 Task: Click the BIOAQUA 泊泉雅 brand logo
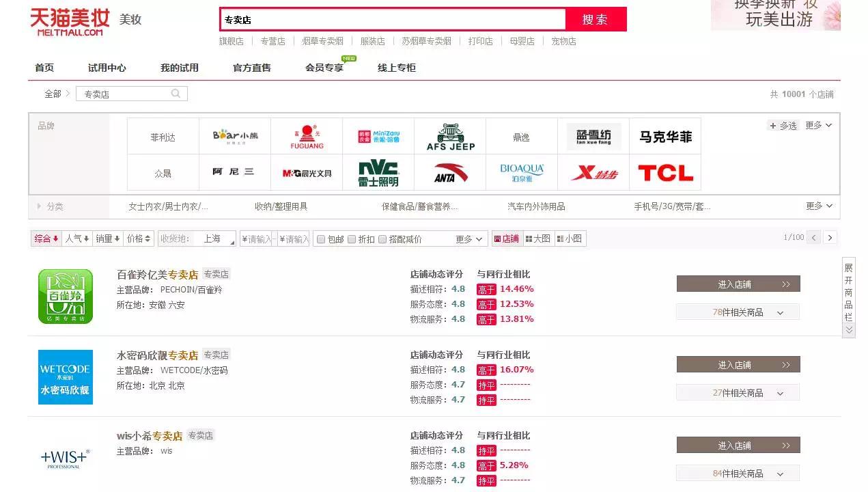click(520, 172)
